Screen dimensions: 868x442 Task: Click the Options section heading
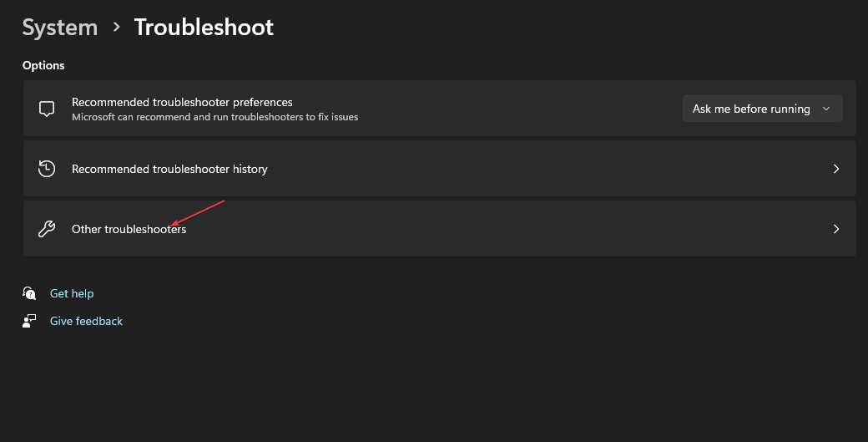click(x=43, y=65)
